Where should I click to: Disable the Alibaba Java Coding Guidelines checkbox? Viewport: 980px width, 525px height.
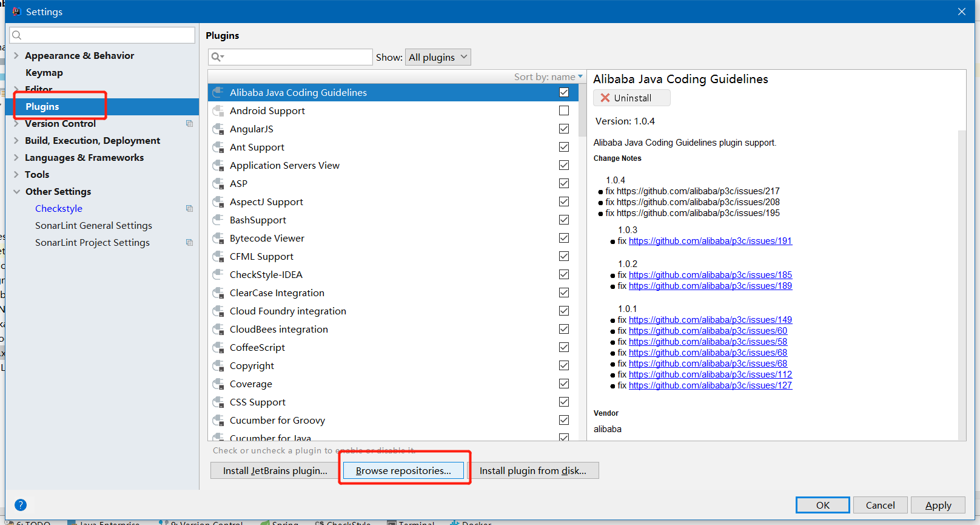click(564, 92)
